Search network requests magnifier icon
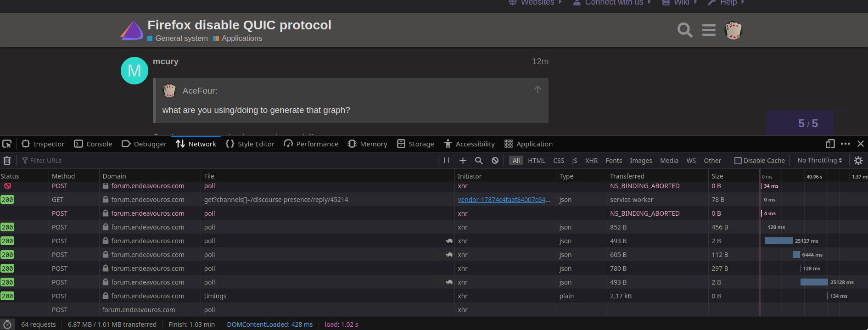Viewport: 868px width, 330px height. tap(479, 161)
